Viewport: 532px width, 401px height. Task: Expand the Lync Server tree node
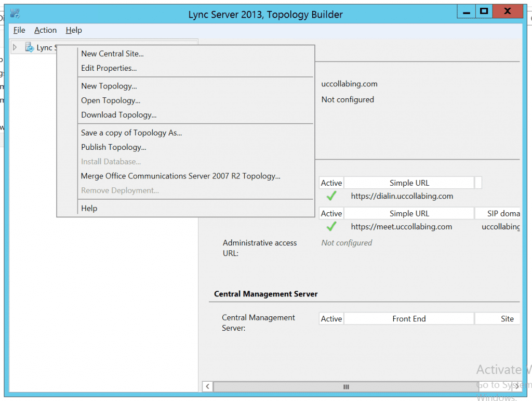15,47
